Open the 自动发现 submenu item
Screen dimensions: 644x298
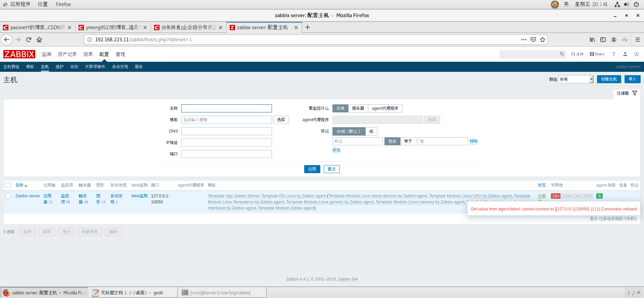120,67
